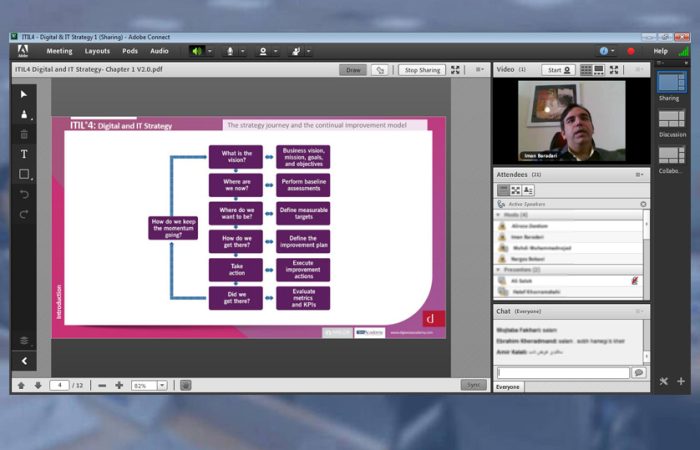
Task: Open speaker options dropdown arrow
Action: coord(210,51)
